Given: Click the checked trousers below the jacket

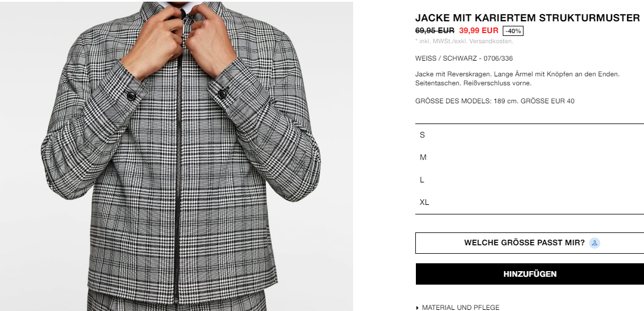Looking at the screenshot, I should point(177,301).
